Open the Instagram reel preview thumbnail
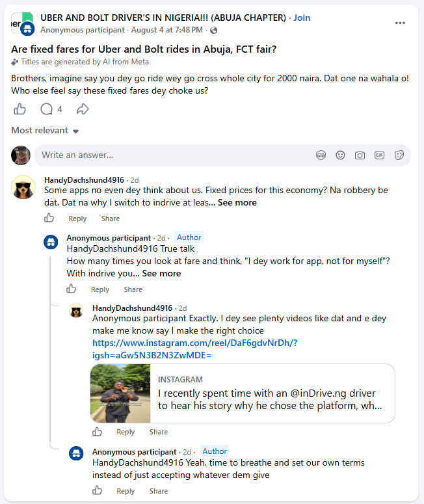 [x=120, y=393]
